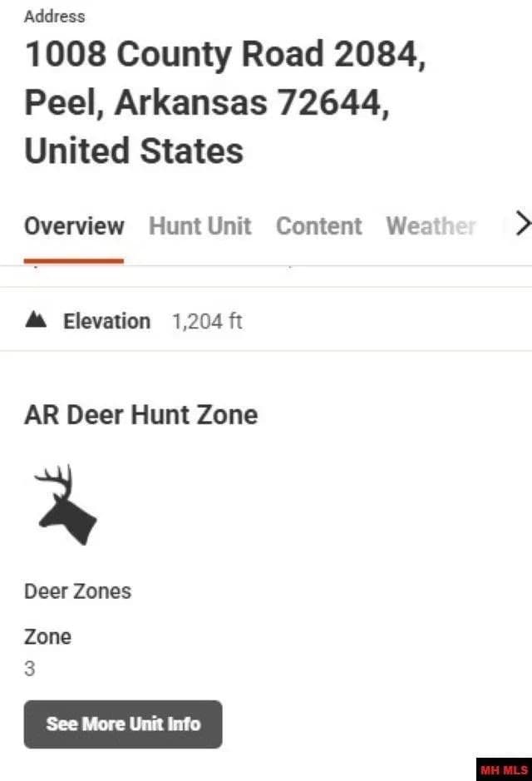This screenshot has height=781, width=532.
Task: Go to the Weather tab
Action: pos(431,226)
